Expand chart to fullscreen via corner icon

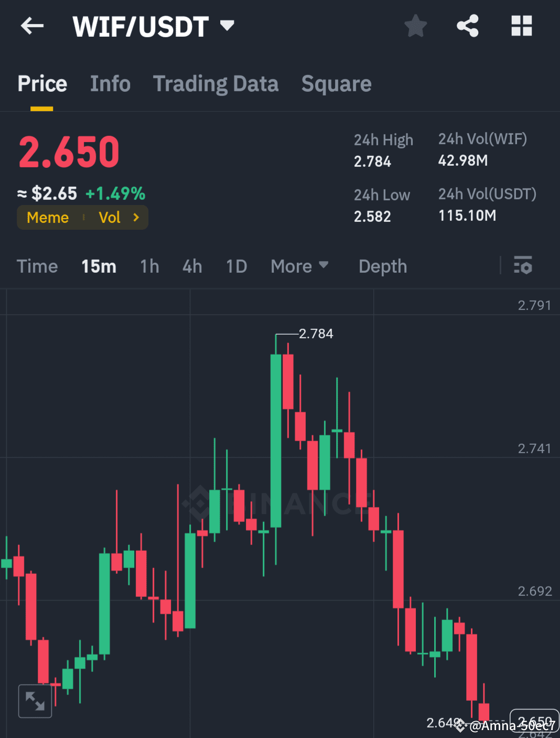pos(34,701)
